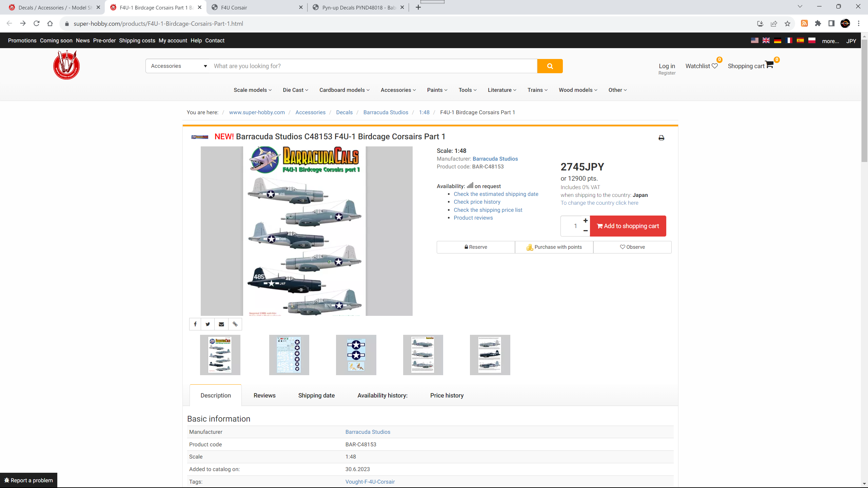
Task: Open star insignia decal thumbnail
Action: click(356, 355)
